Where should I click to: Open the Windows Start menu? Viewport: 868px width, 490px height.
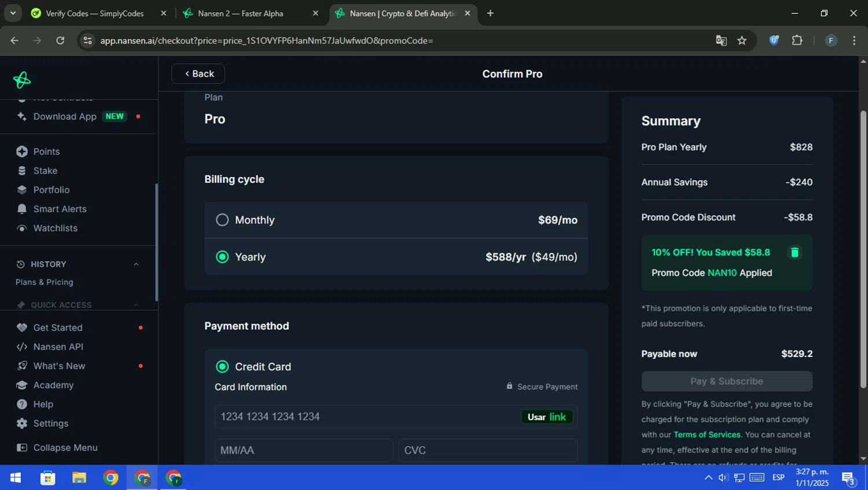[x=16, y=478]
